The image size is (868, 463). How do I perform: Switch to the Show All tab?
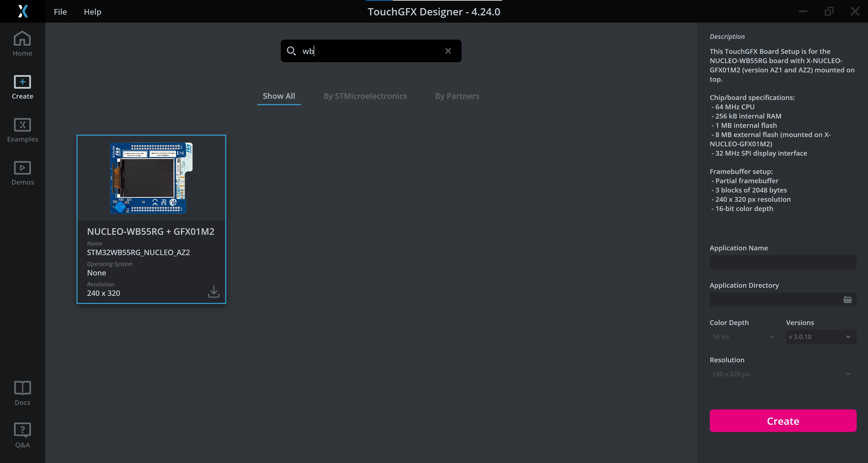click(x=279, y=96)
